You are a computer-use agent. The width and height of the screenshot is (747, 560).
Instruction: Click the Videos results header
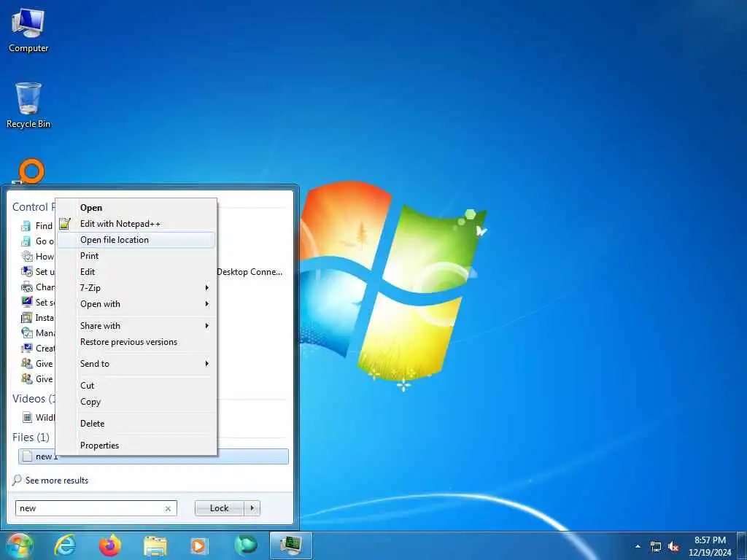(34, 399)
